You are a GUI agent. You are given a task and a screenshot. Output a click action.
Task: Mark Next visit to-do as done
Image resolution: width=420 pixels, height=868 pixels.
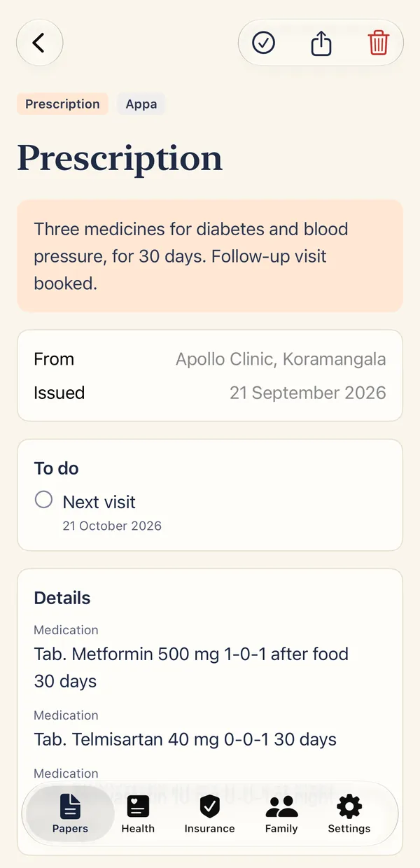pos(43,499)
